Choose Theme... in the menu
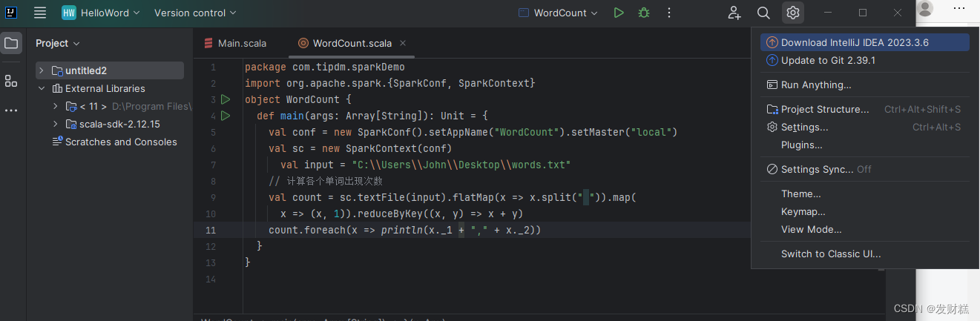 tap(865, 193)
